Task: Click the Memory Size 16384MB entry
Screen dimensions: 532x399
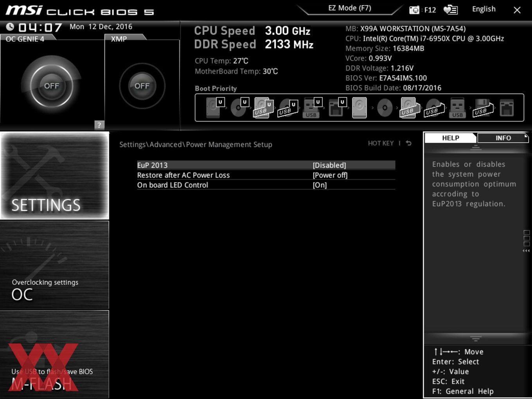Action: (x=385, y=49)
